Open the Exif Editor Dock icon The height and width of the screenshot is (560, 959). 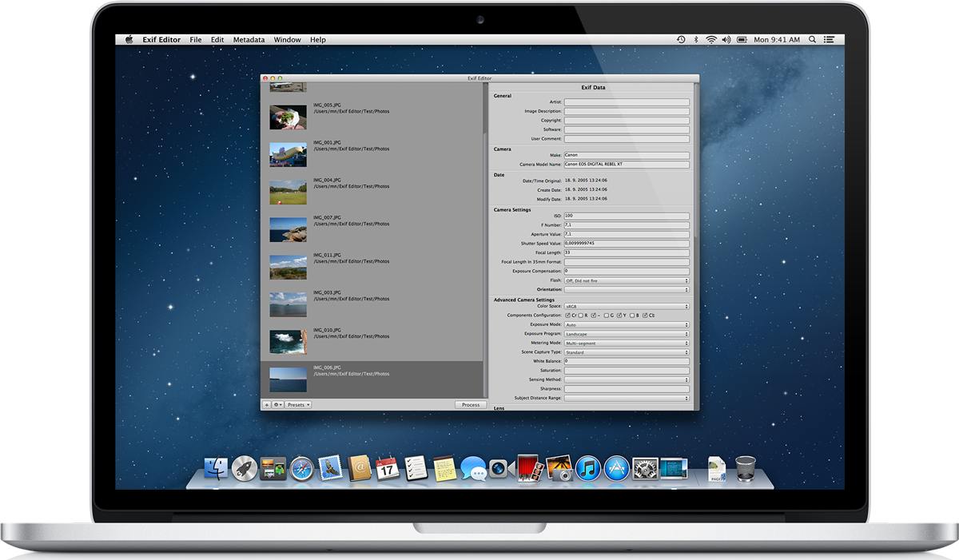click(674, 468)
